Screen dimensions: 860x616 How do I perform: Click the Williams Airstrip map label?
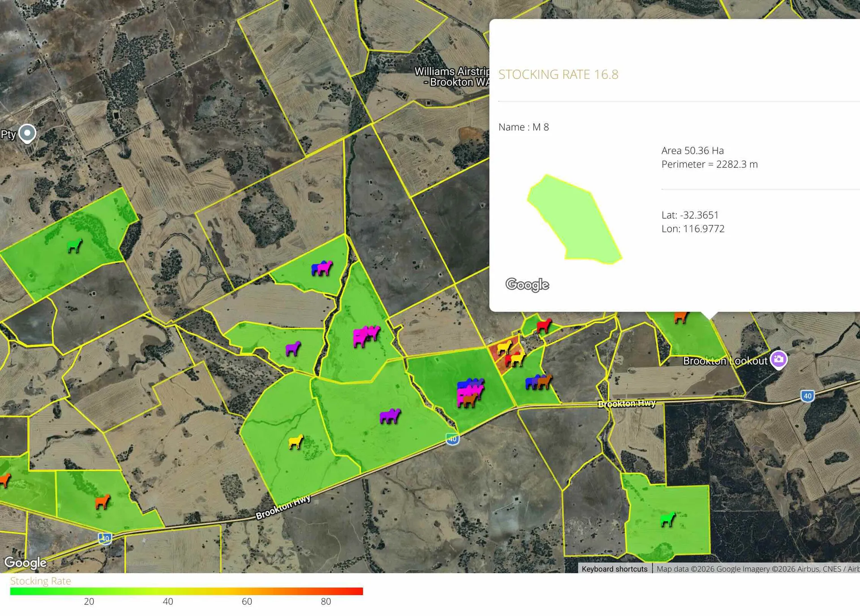tap(451, 77)
